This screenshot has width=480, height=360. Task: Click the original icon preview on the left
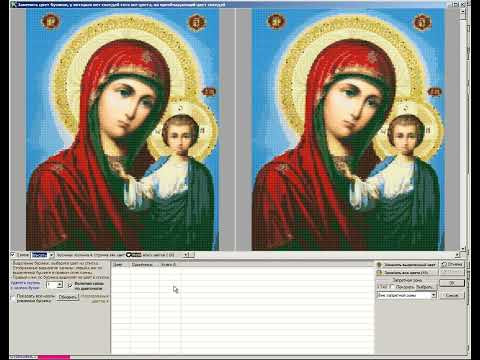(x=122, y=130)
